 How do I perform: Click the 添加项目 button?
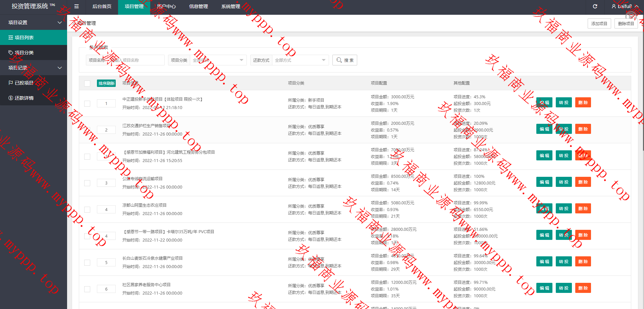599,23
